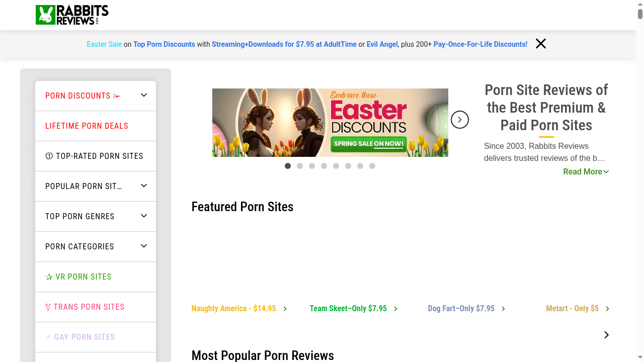Screen dimensions: 644x362
Task: Click the right arrow below Featured Porn Sites
Action: [606, 334]
